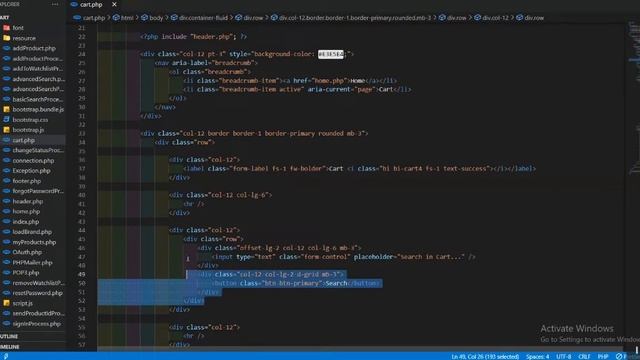Open bootstrap.bundle.js file
640x360 pixels.
click(33, 109)
